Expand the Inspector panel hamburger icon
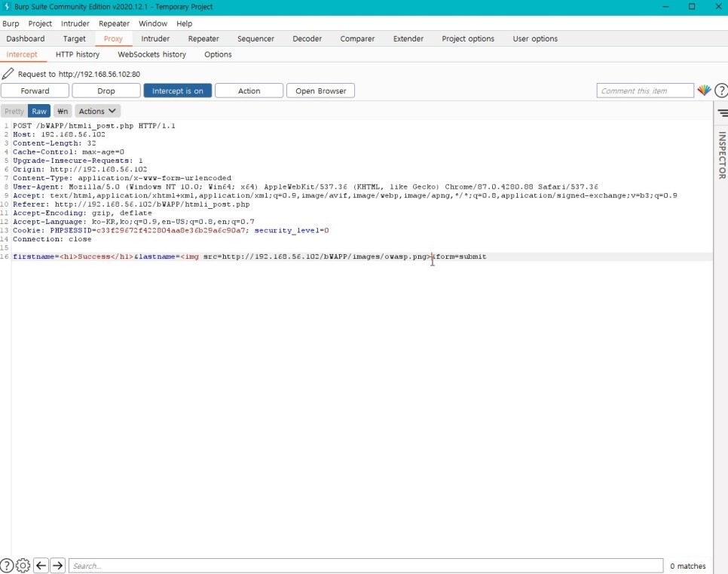Image resolution: width=728 pixels, height=574 pixels. (723, 113)
